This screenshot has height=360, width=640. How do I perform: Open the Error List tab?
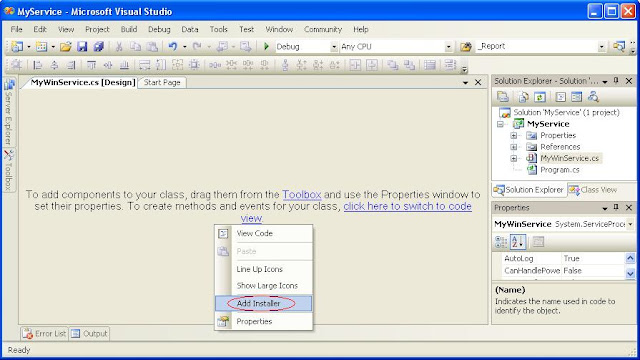pos(44,333)
